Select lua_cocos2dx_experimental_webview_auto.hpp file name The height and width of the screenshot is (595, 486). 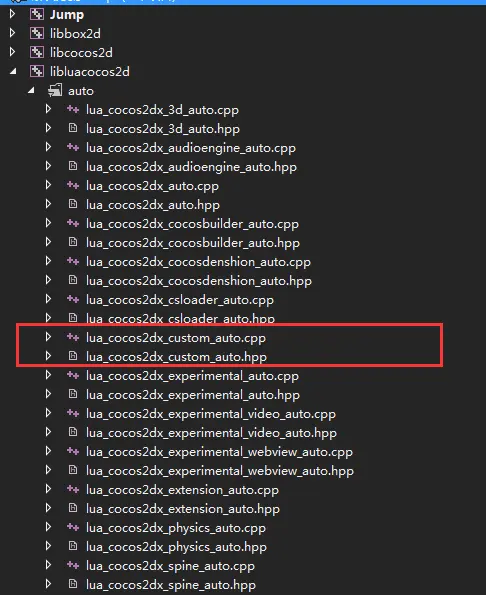220,471
